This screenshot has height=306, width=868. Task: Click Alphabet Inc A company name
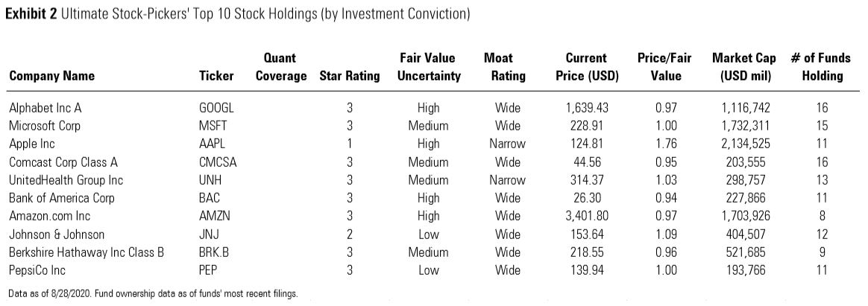45,108
